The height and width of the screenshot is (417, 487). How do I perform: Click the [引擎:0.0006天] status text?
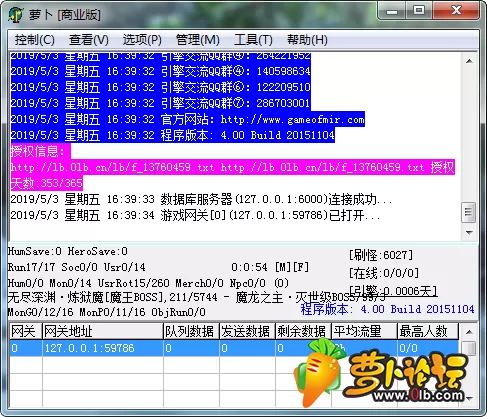click(x=393, y=291)
